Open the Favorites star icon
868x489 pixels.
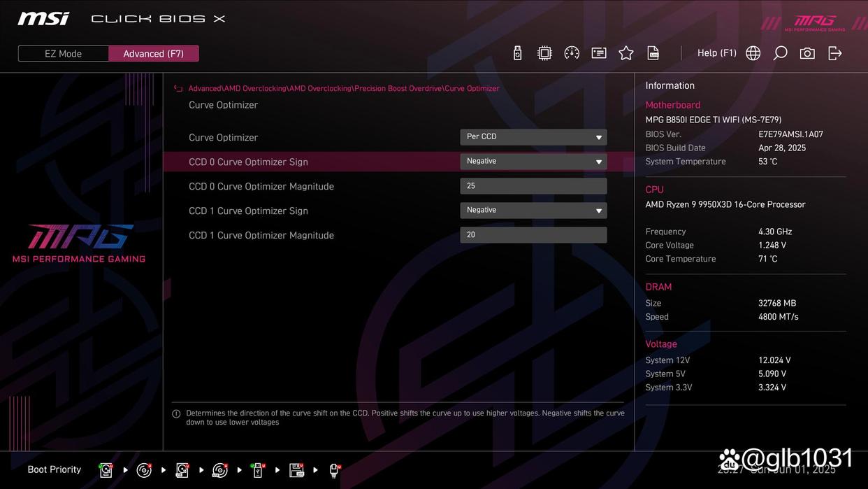(x=626, y=53)
